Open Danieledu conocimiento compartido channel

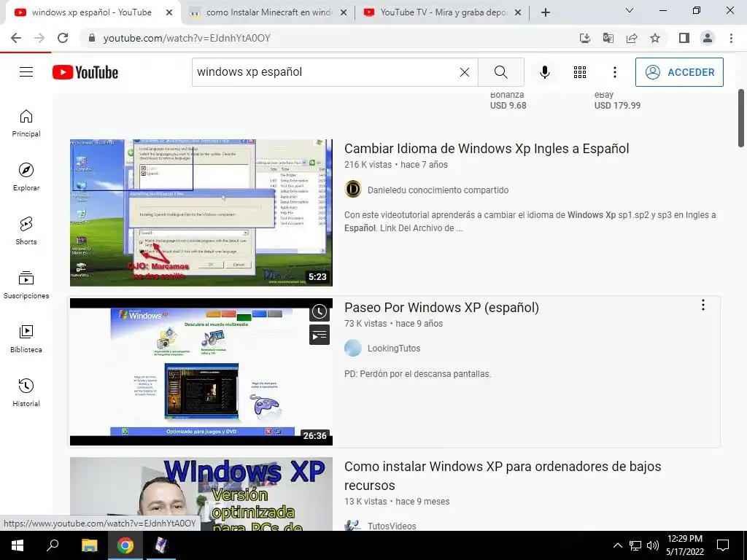coord(438,190)
